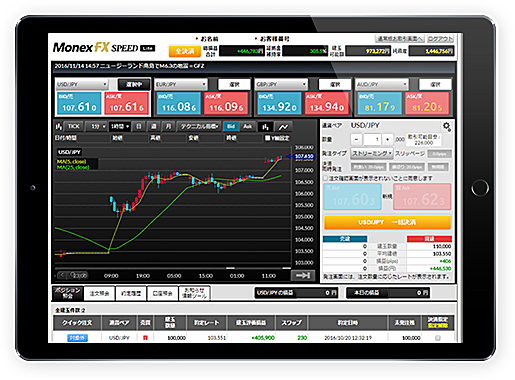Open the ストリーミング order type dropdown

tap(372, 153)
